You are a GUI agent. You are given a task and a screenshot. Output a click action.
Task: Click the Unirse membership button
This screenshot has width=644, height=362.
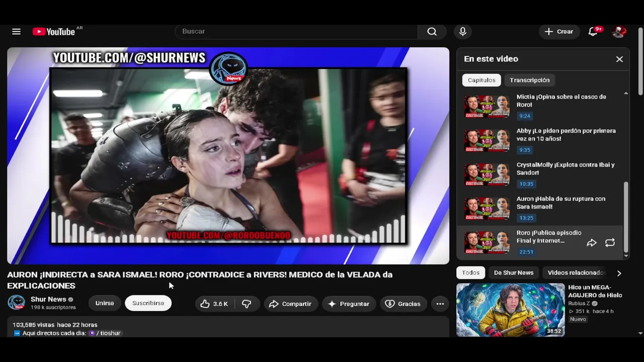pyautogui.click(x=105, y=303)
